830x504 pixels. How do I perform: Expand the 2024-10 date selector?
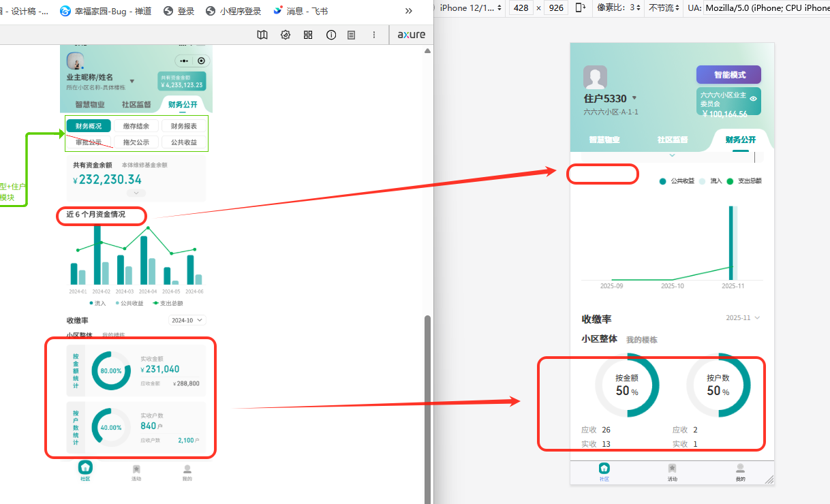click(x=187, y=320)
